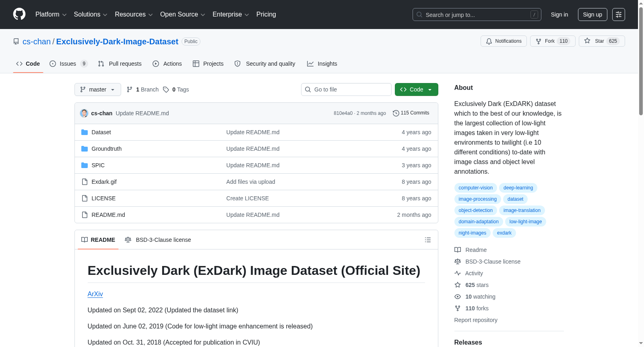Expand the Enterprise menu

click(x=231, y=15)
